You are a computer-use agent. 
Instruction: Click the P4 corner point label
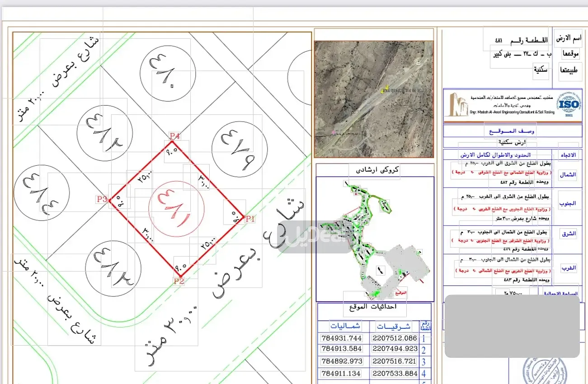pyautogui.click(x=174, y=136)
